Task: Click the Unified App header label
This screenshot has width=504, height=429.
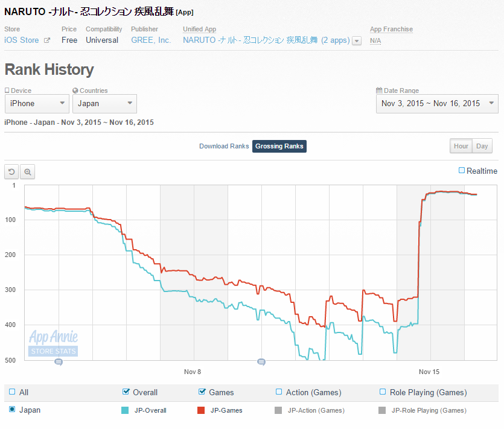Action: click(200, 29)
